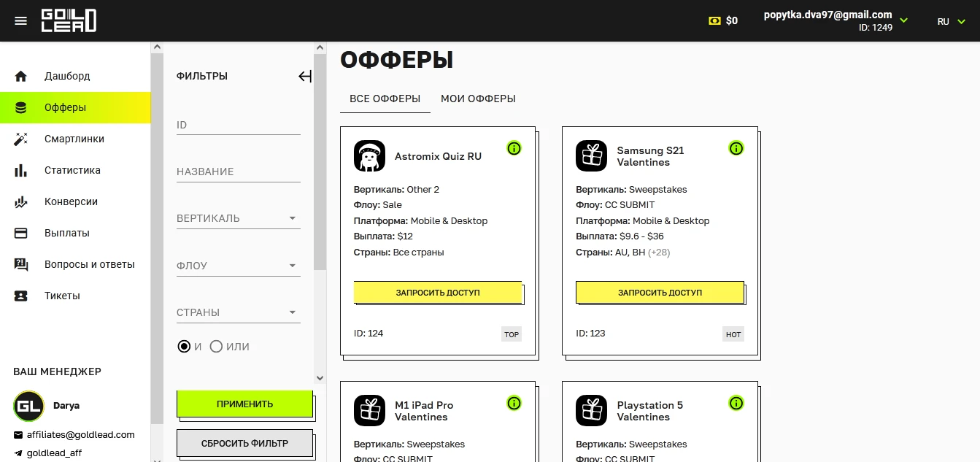Click info icon on M1 iPad Pro Valentines
Screen dimensions: 980x462
(514, 403)
